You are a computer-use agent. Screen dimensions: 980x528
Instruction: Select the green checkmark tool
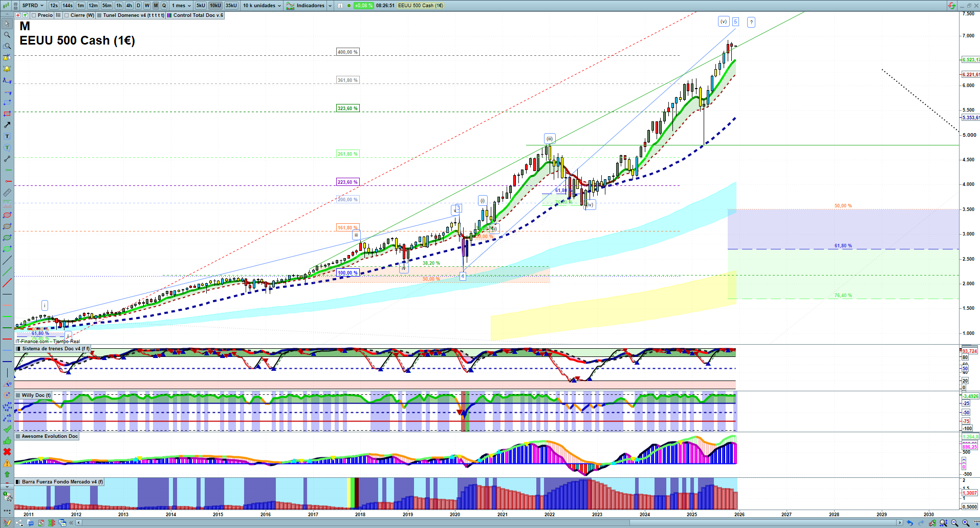[x=7, y=429]
